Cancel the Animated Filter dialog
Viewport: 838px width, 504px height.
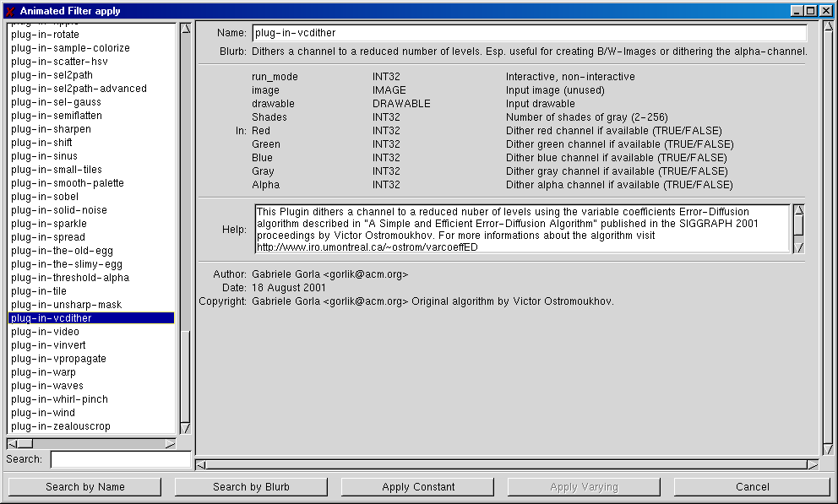click(752, 486)
